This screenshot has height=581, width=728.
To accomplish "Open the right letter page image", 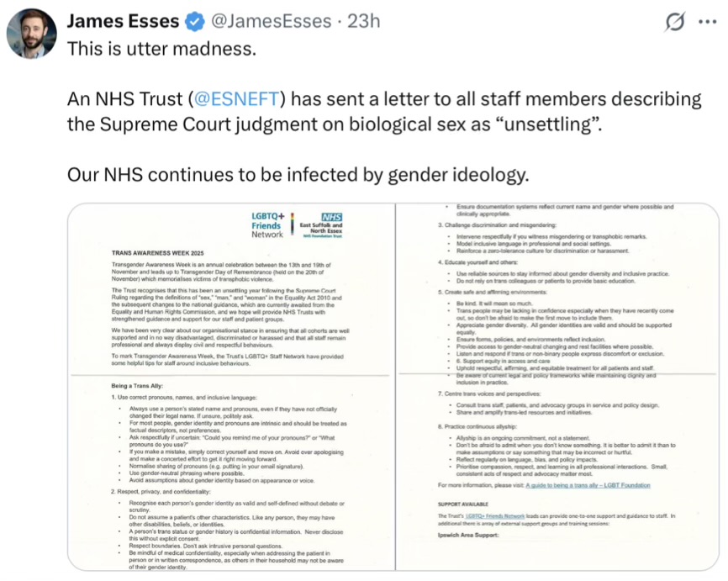I will pos(557,387).
